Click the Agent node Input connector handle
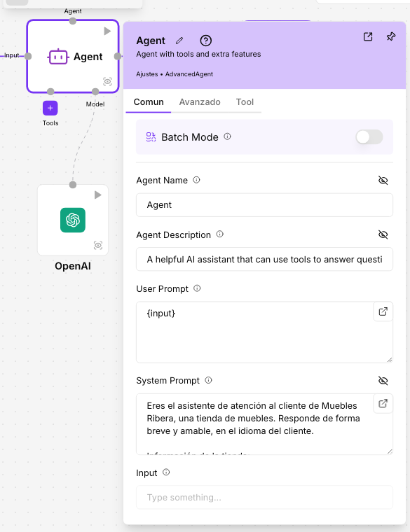410x532 pixels. click(x=28, y=56)
